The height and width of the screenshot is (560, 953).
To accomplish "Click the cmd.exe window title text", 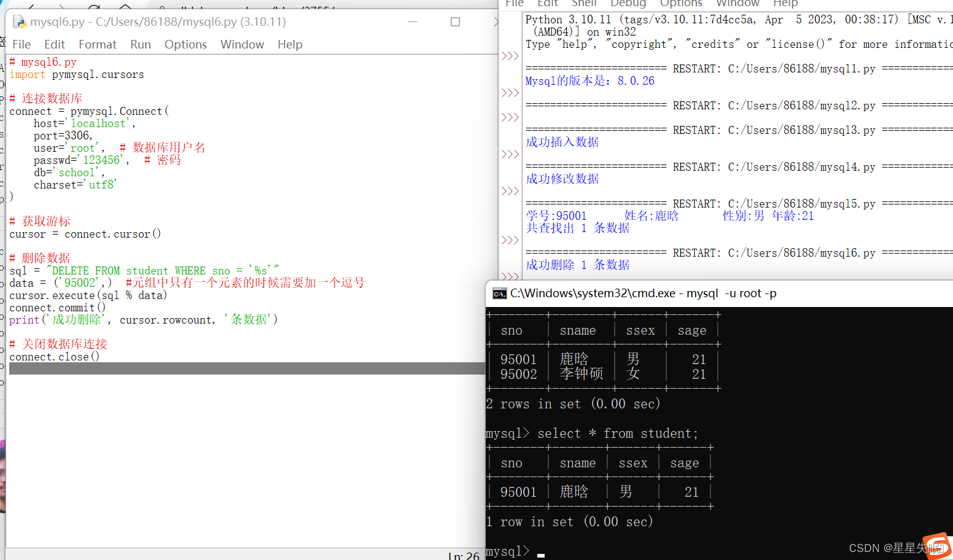I will click(x=644, y=294).
